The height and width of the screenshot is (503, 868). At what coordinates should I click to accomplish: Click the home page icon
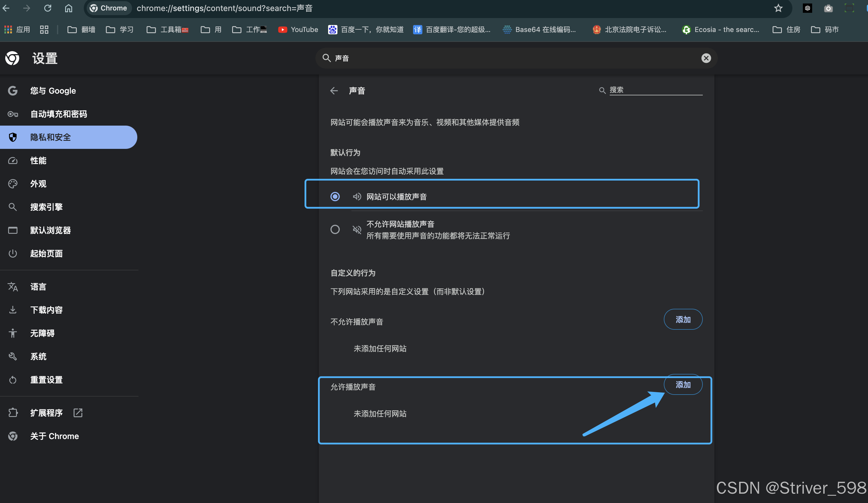[69, 8]
